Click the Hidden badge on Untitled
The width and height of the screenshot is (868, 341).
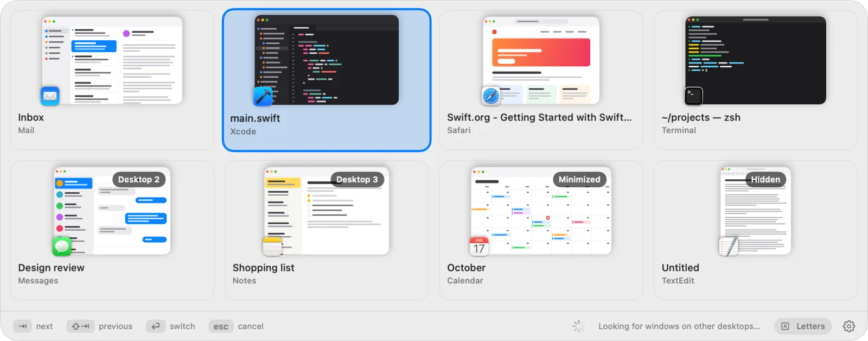765,180
